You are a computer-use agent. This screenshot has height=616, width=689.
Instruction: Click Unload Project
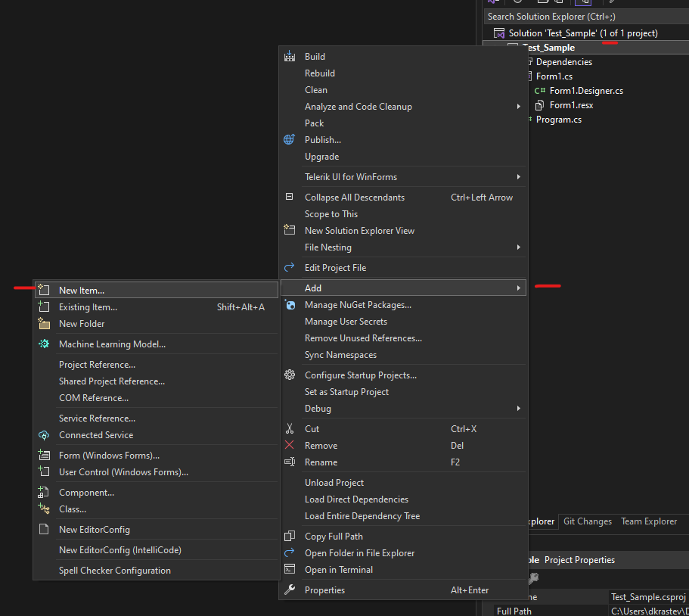(334, 482)
